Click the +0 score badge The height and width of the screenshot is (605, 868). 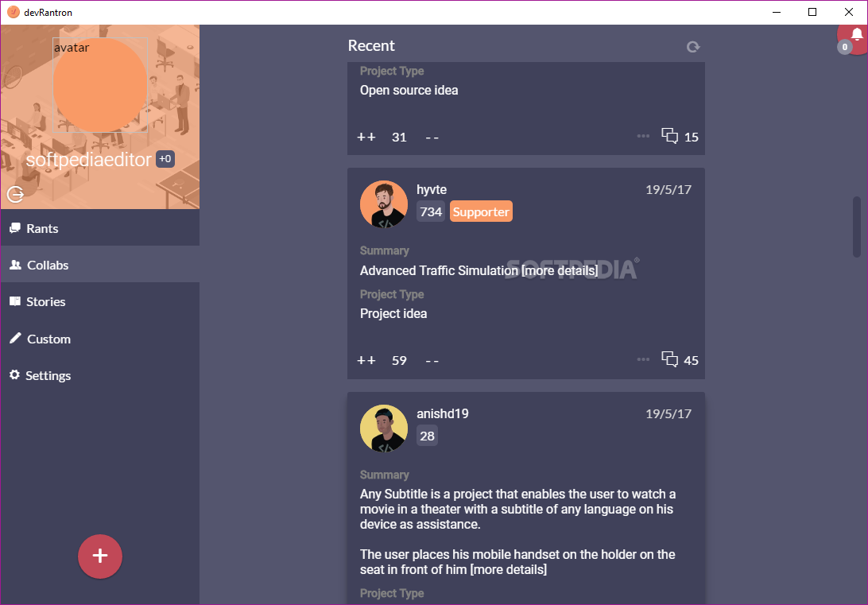tap(165, 159)
